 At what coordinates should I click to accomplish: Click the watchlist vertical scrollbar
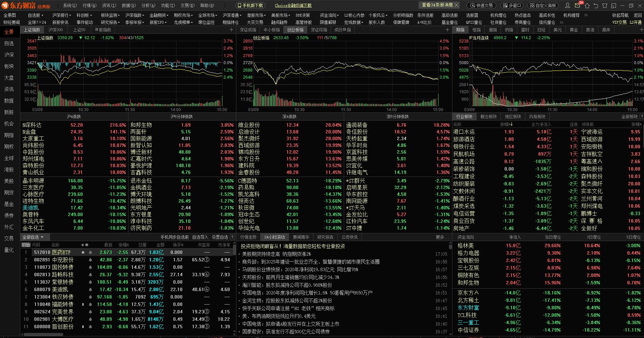(x=234, y=249)
